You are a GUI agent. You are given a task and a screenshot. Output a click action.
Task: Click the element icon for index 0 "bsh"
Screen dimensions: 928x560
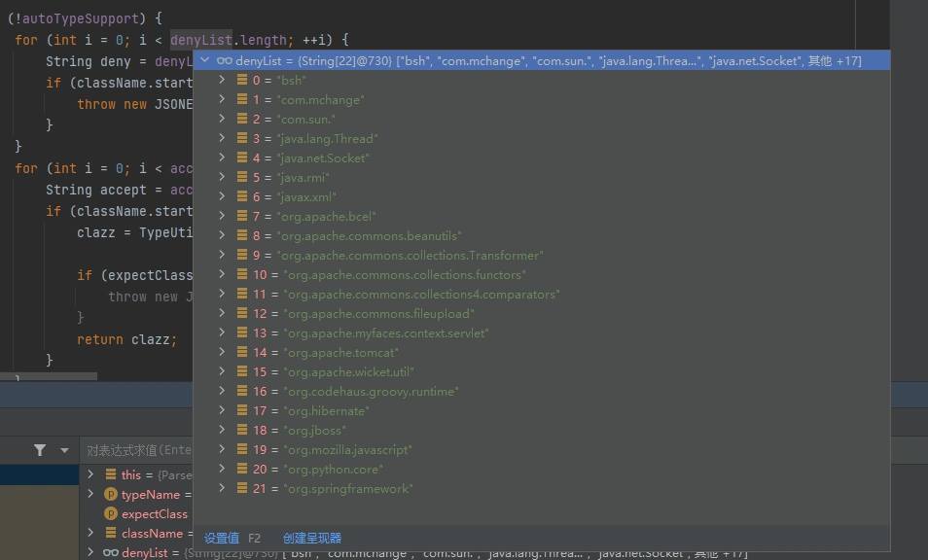click(x=241, y=80)
